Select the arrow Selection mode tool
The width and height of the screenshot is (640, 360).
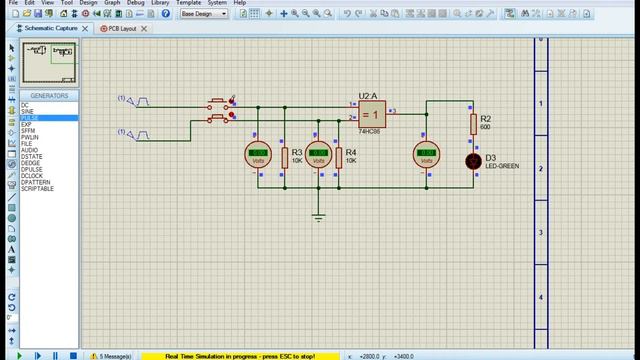(x=11, y=48)
